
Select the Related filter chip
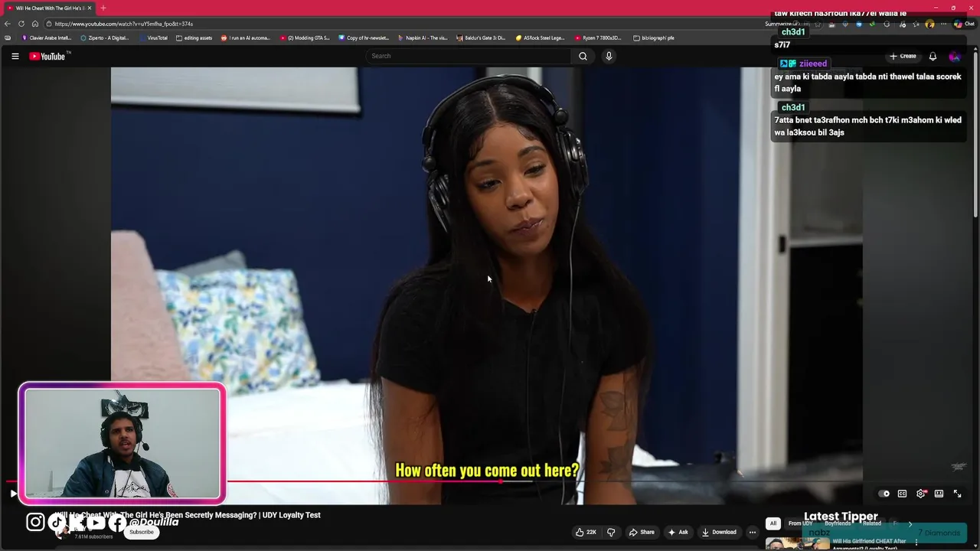(872, 523)
